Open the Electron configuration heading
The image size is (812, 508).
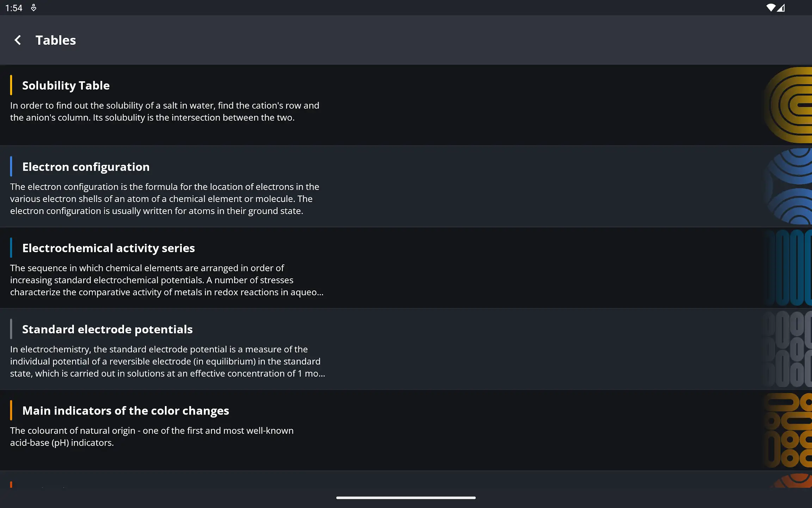[86, 167]
